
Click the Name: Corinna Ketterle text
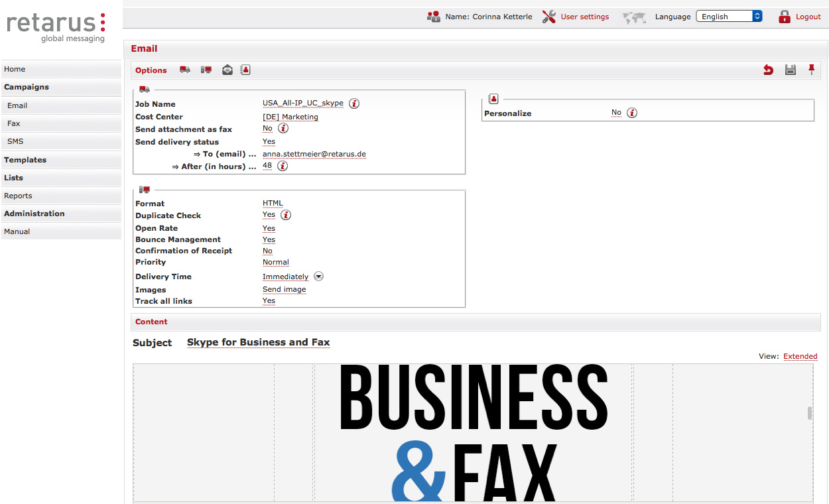[489, 17]
